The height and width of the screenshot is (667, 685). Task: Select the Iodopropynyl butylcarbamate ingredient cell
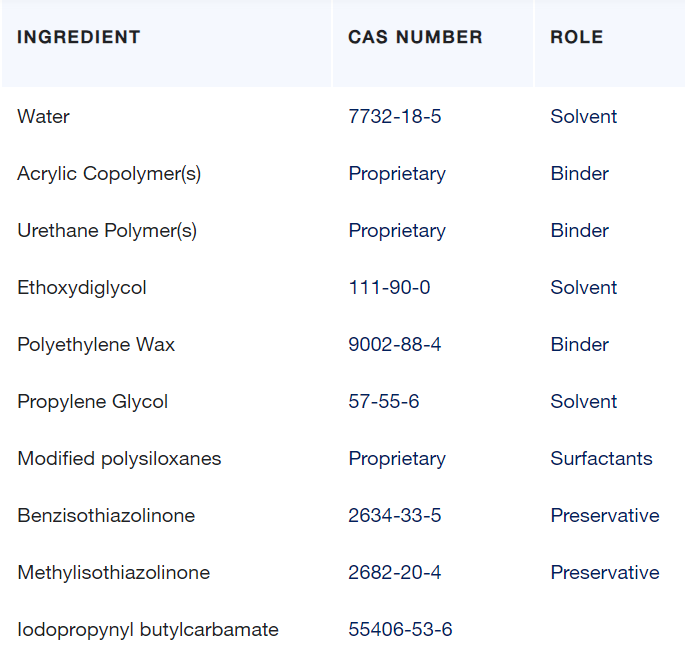[148, 630]
